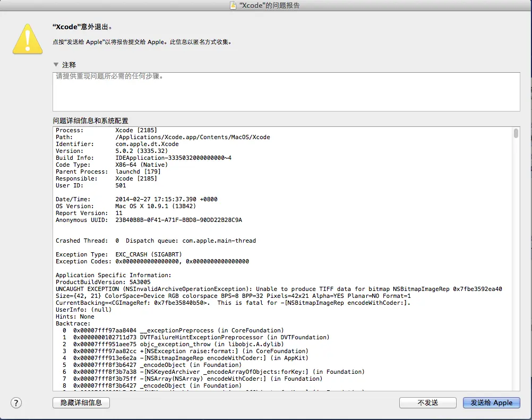Image resolution: width=532 pixels, height=420 pixels.
Task: Click the UNCAUGHT EXCEPTION line
Action: pos(279,289)
